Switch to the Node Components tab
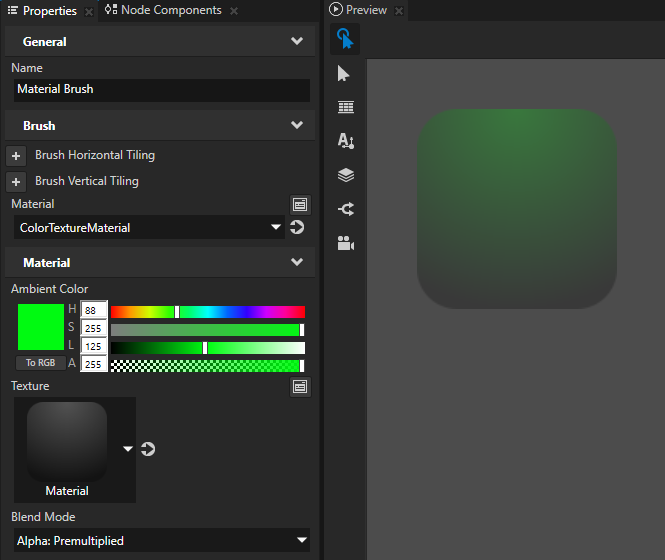This screenshot has height=560, width=665. (170, 11)
